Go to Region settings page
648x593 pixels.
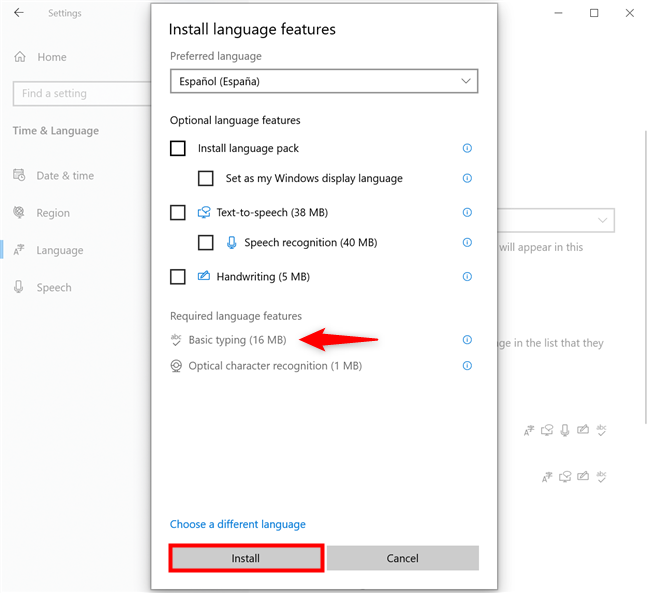53,213
